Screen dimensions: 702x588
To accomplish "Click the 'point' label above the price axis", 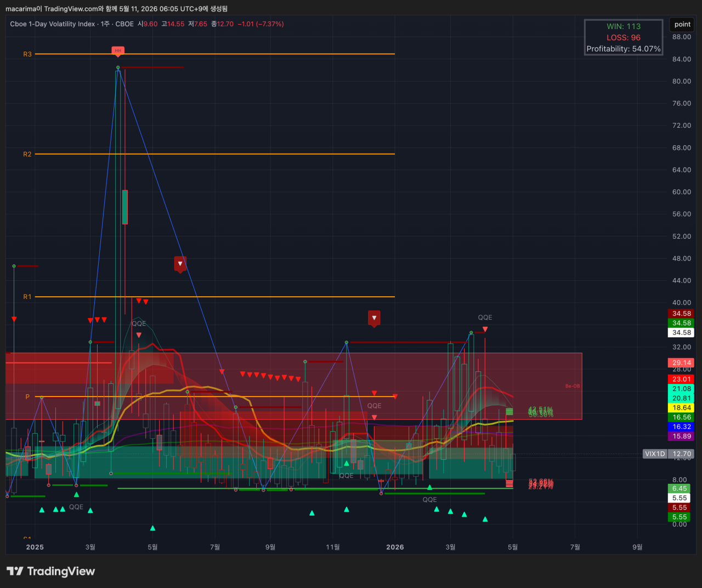I will tap(682, 25).
